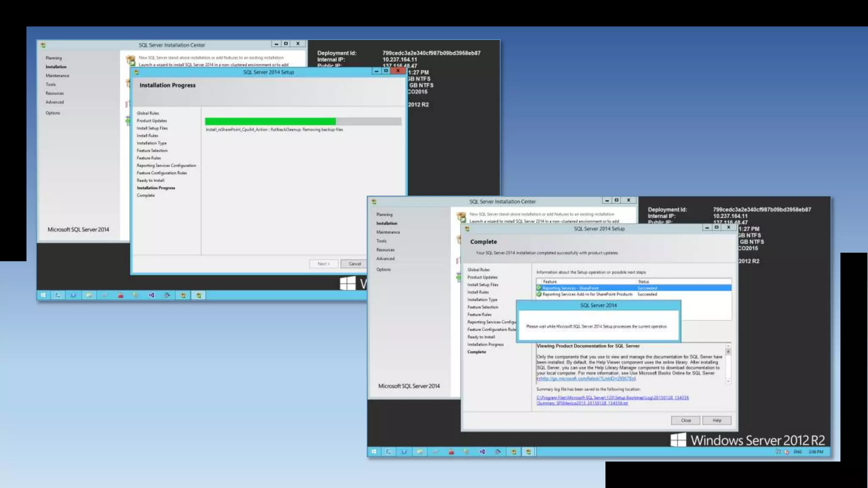Open File Explorer on taskbar below Installation Progress

pyautogui.click(x=89, y=295)
